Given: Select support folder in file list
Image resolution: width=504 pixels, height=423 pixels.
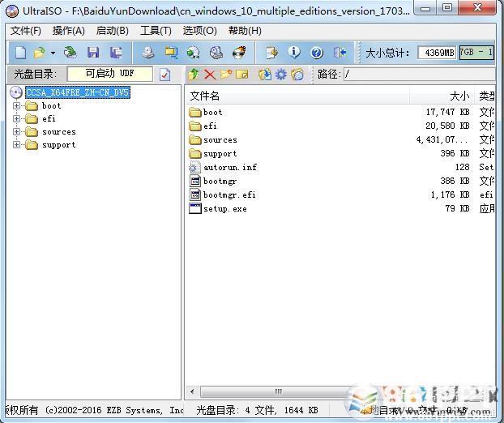Looking at the screenshot, I should [220, 154].
